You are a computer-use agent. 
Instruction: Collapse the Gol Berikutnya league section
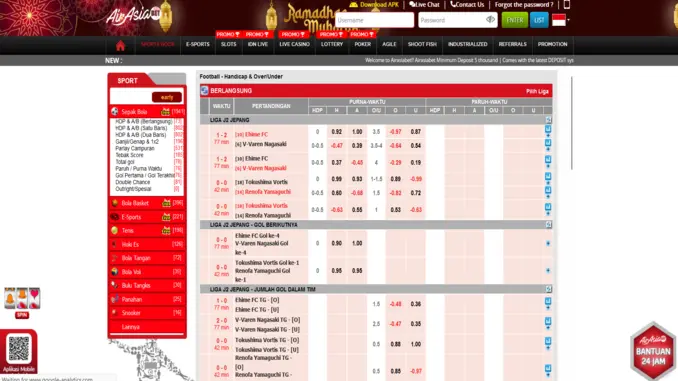(x=548, y=224)
